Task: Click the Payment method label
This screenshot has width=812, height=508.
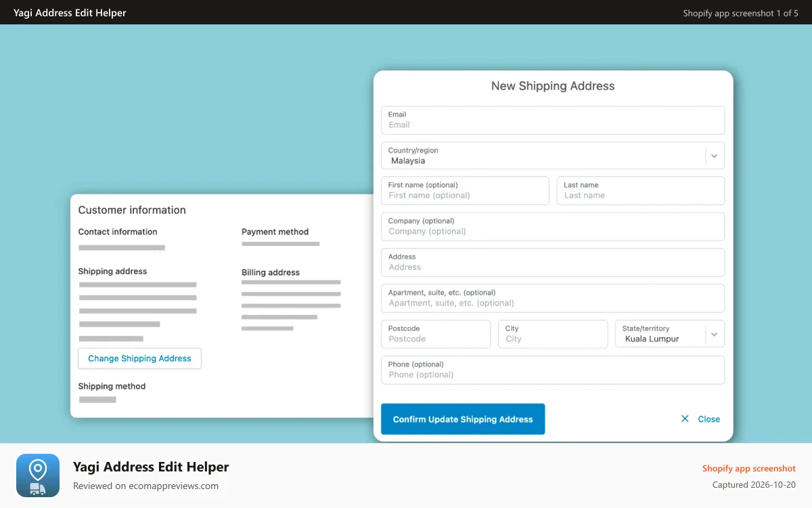Action: (275, 232)
